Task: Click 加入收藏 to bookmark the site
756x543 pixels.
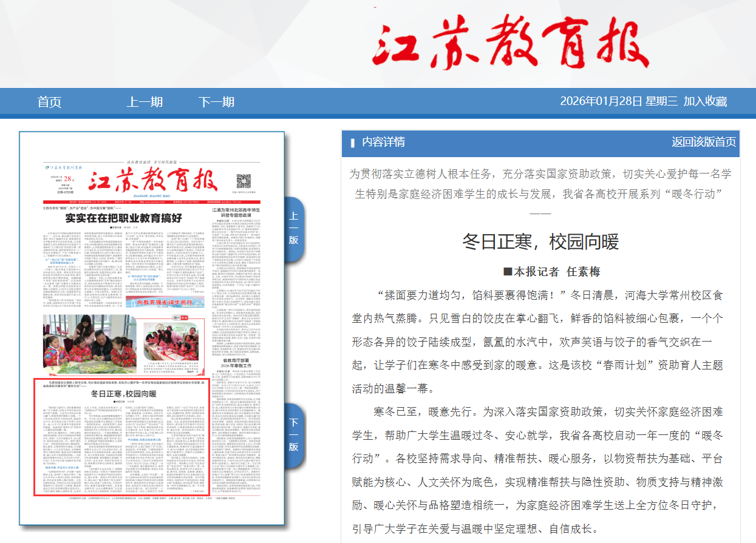Action: click(x=704, y=101)
